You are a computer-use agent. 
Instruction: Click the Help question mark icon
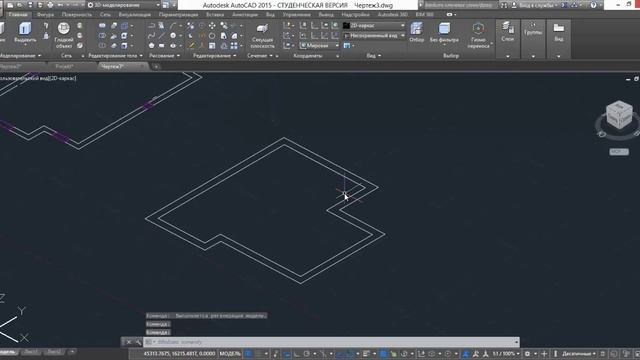(593, 5)
